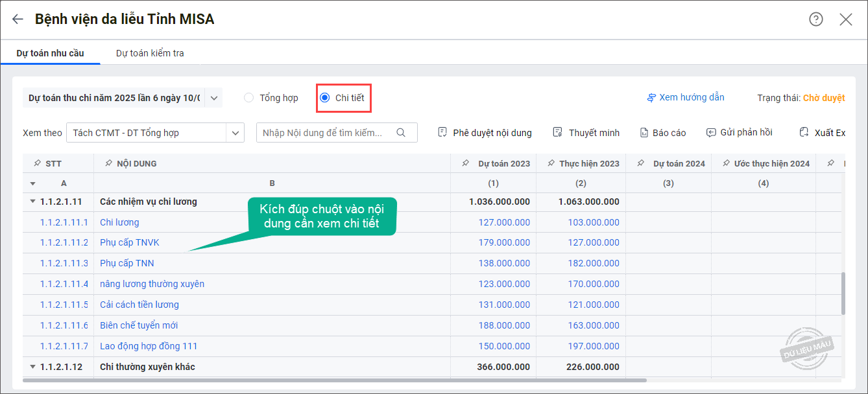868x394 pixels.
Task: Select the Chi tiết radio option
Action: click(x=325, y=98)
